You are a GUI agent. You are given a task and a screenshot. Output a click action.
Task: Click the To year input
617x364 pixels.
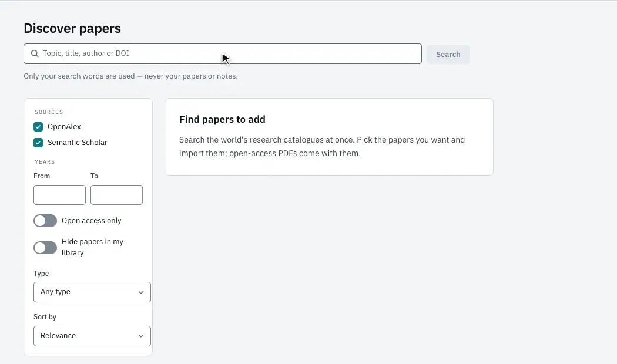pos(116,195)
